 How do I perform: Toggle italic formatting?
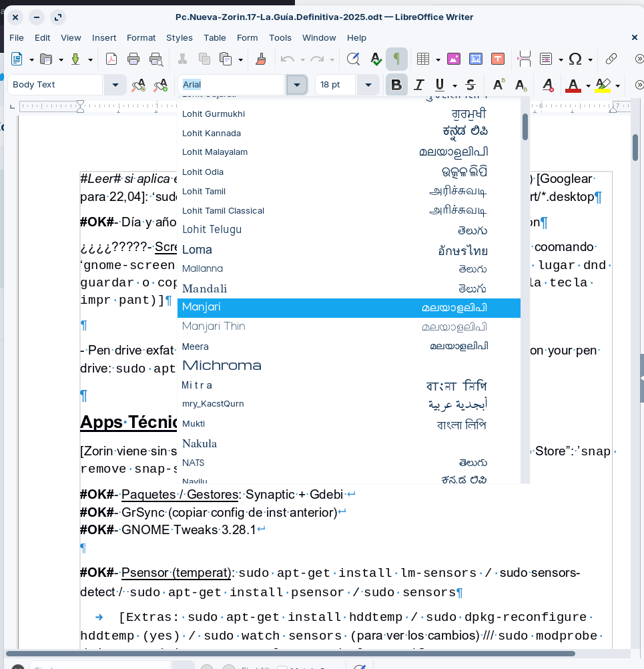point(419,85)
